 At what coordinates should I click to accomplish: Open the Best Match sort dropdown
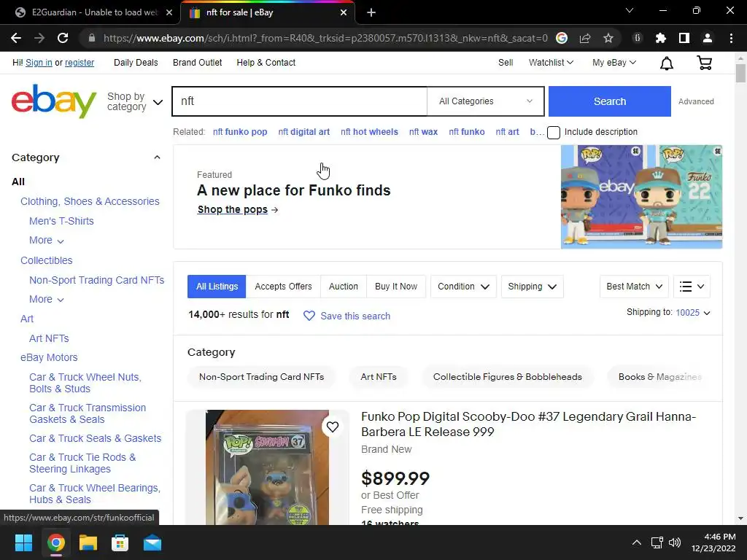click(x=634, y=287)
